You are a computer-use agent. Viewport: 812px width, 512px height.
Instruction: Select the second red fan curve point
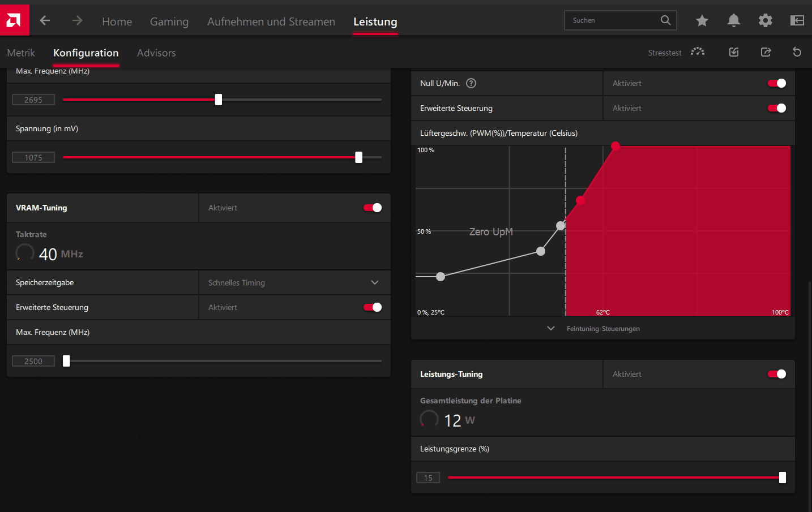click(x=580, y=200)
